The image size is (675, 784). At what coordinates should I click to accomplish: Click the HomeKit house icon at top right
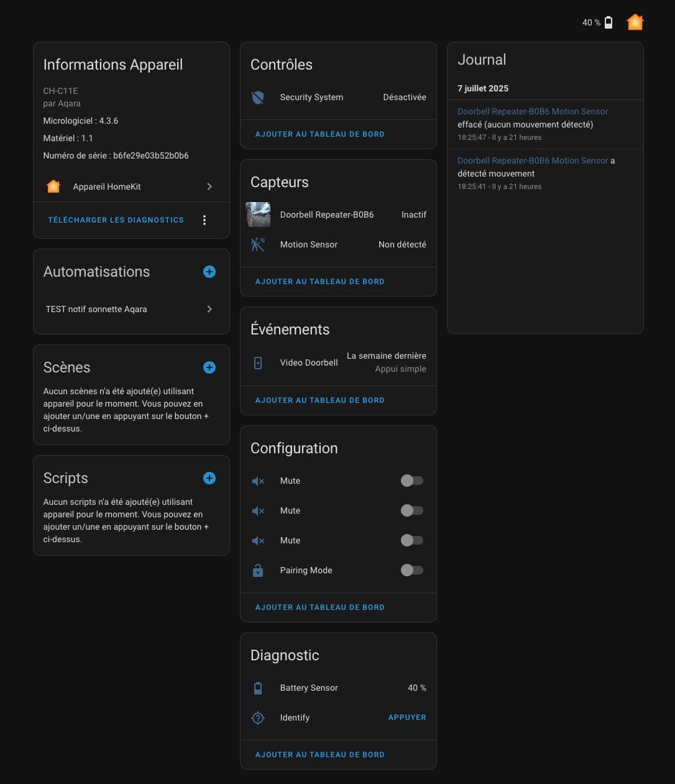(635, 22)
